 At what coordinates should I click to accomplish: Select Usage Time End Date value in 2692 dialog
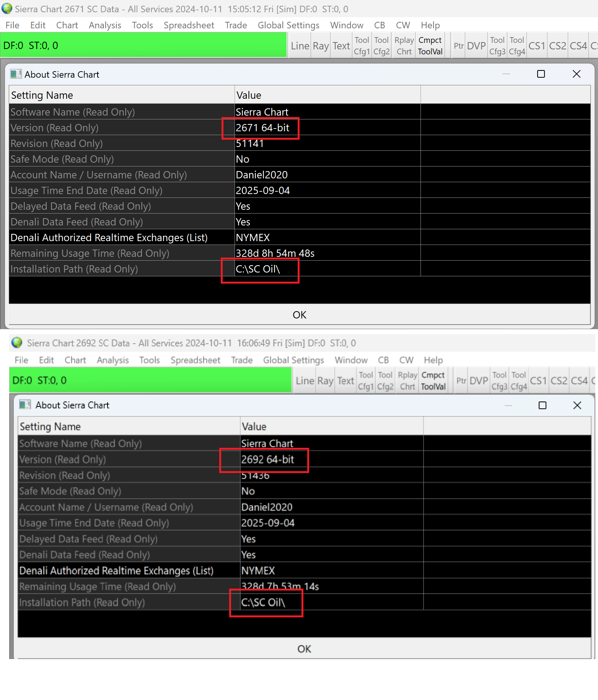coord(268,523)
